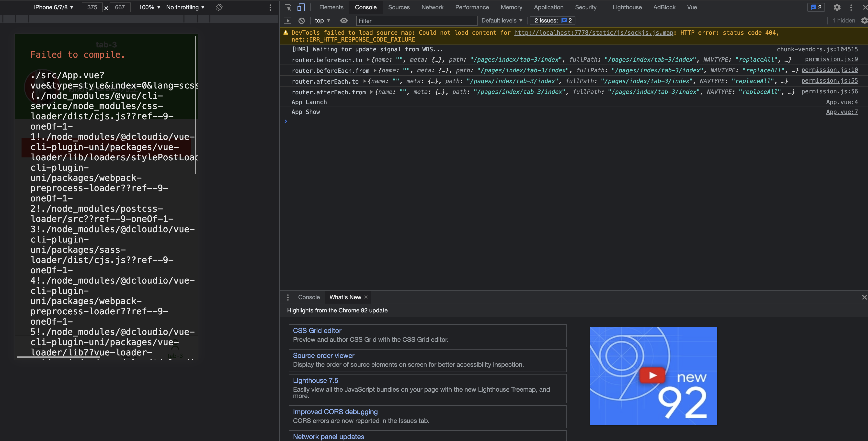The width and height of the screenshot is (868, 441).
Task: Click the warning triangle icon
Action: click(286, 32)
